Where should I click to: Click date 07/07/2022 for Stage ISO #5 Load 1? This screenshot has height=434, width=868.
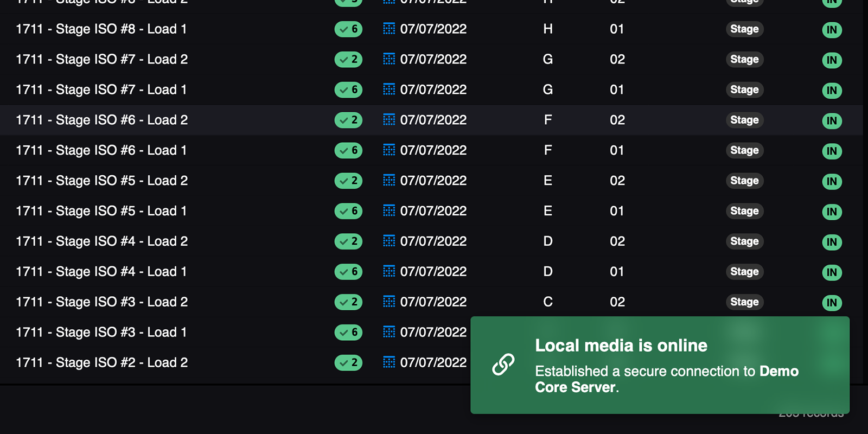(x=433, y=211)
